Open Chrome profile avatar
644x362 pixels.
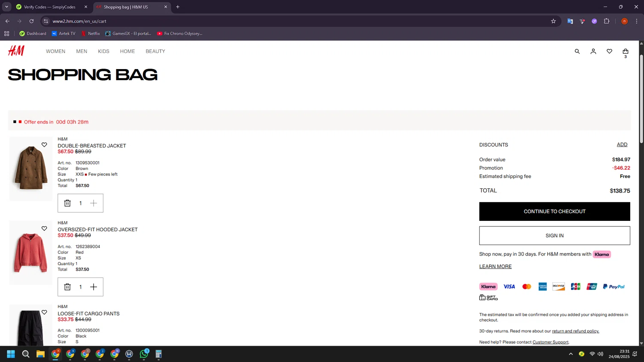click(x=625, y=21)
